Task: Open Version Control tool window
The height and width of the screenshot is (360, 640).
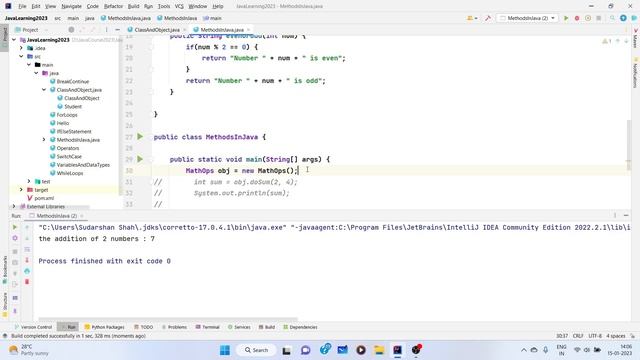Action: [33, 327]
